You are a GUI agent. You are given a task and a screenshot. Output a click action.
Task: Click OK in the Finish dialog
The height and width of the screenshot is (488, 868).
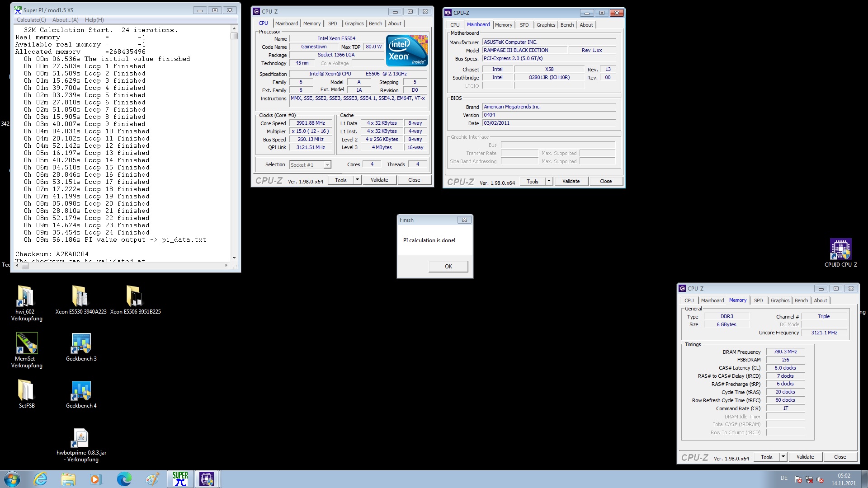tap(448, 266)
